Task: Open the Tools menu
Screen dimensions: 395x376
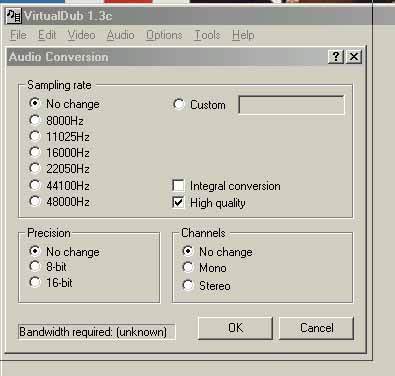Action: (x=207, y=35)
